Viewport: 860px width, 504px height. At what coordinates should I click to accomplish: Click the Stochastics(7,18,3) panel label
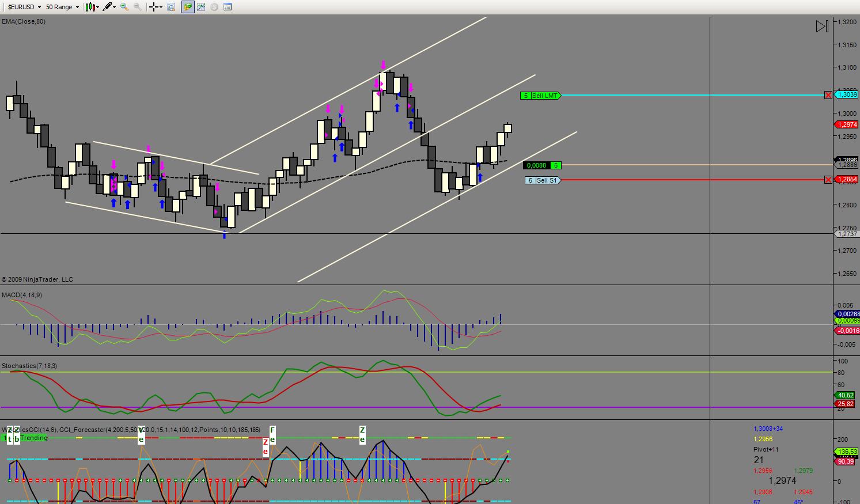(29, 366)
